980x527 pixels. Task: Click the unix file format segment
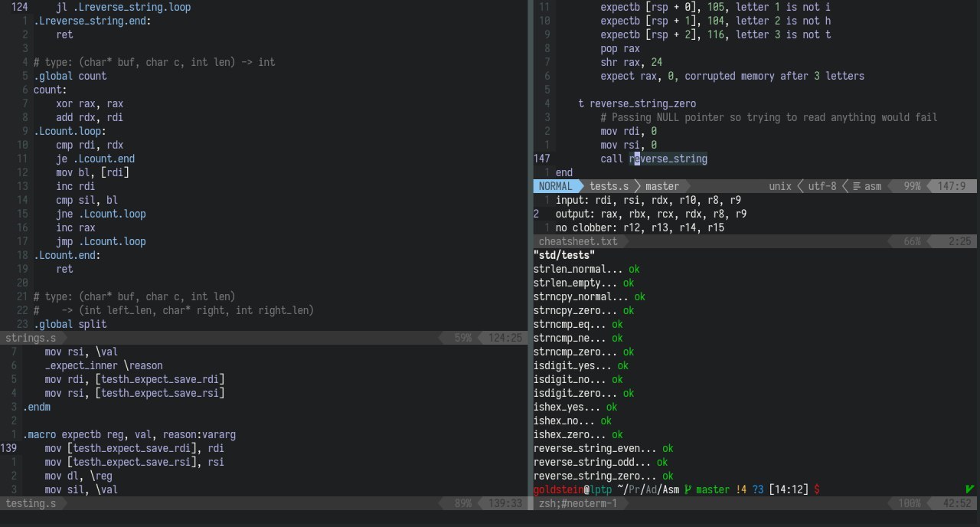coord(780,186)
